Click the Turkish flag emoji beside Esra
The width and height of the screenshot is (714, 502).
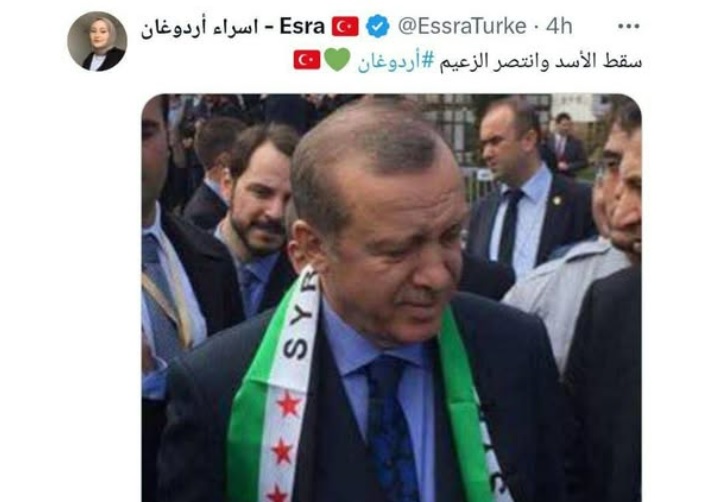click(345, 26)
